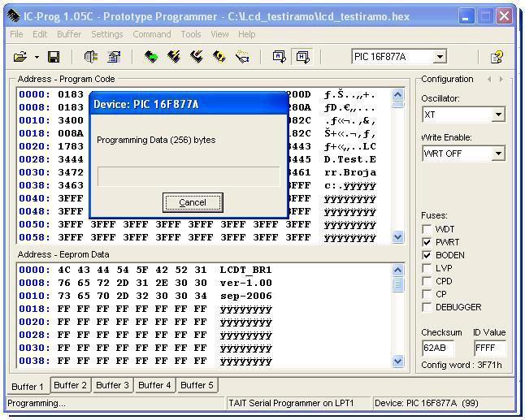Click status text TAIT Serial Programmer on LPT1
This screenshot has height=420, width=525.
(x=291, y=403)
